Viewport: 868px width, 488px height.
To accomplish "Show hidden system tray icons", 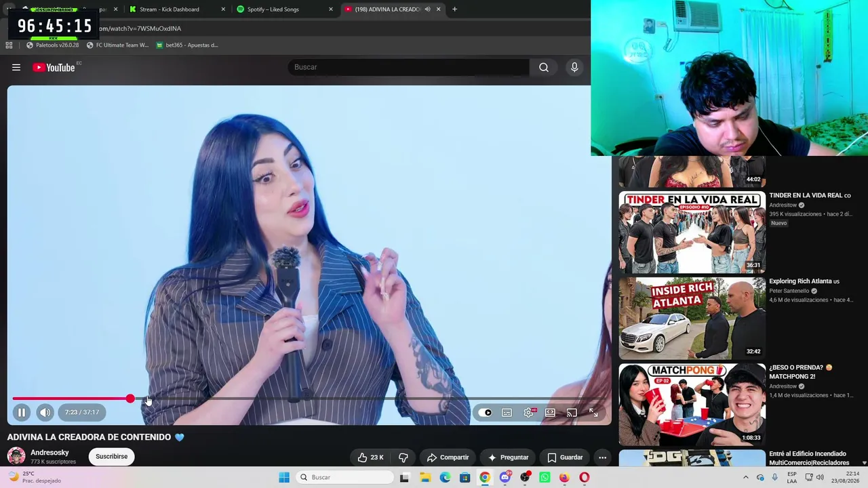I will click(745, 477).
